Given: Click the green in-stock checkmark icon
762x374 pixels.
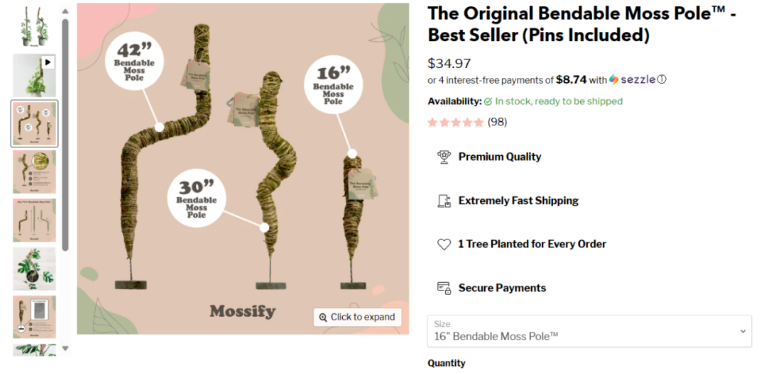Looking at the screenshot, I should tap(488, 102).
